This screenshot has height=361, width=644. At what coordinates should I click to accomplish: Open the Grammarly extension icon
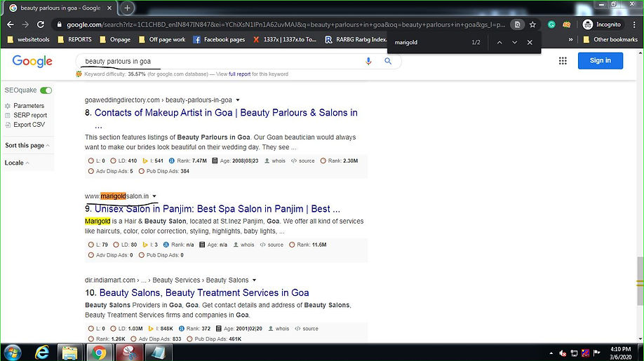coord(551,25)
